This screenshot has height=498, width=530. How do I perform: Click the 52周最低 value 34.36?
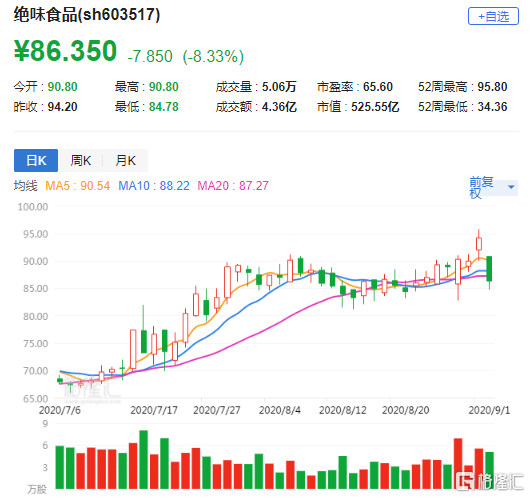point(492,107)
